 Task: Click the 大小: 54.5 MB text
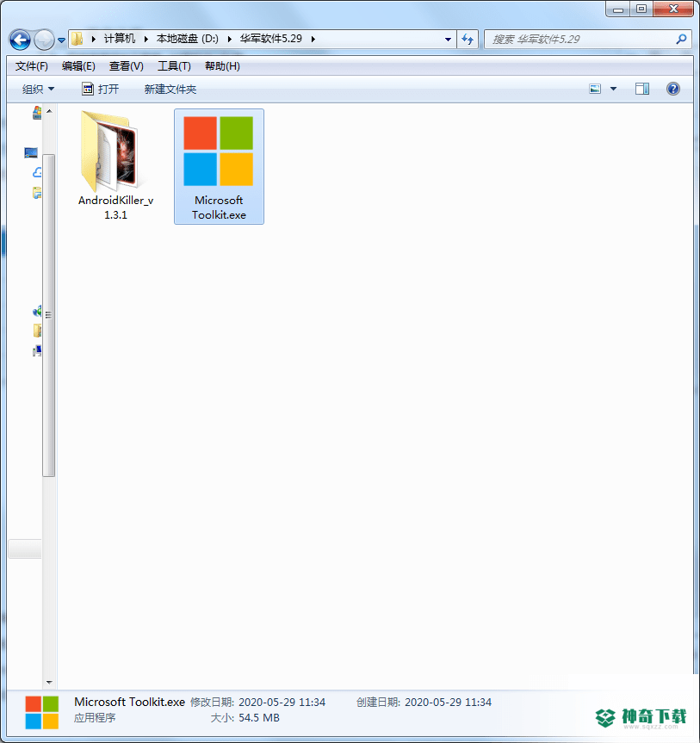click(245, 718)
